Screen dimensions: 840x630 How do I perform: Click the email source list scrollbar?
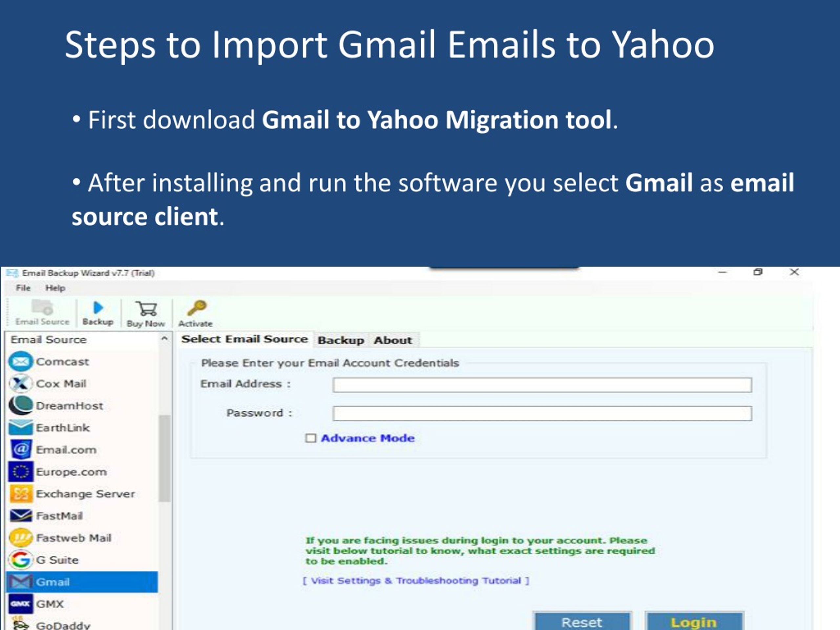(164, 459)
